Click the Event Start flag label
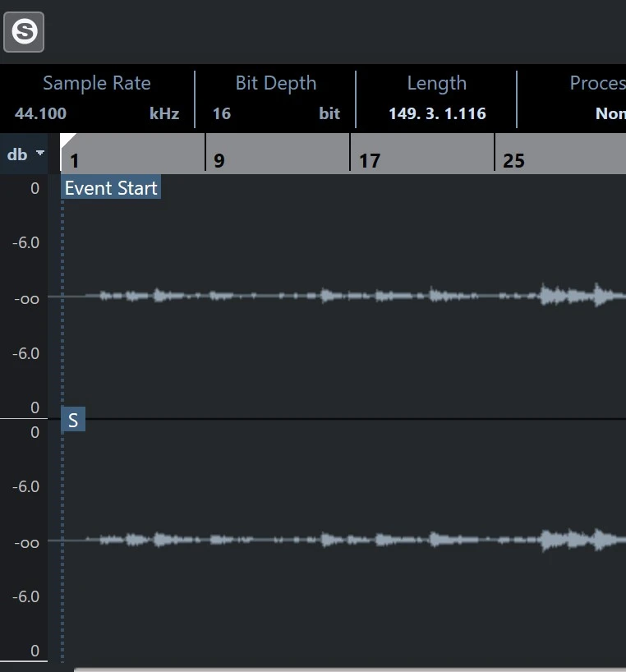Viewport: 626px width, 672px height. 111,188
